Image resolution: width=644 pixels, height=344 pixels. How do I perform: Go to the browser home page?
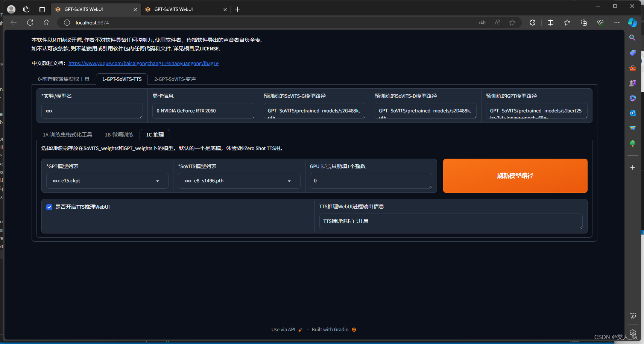47,23
